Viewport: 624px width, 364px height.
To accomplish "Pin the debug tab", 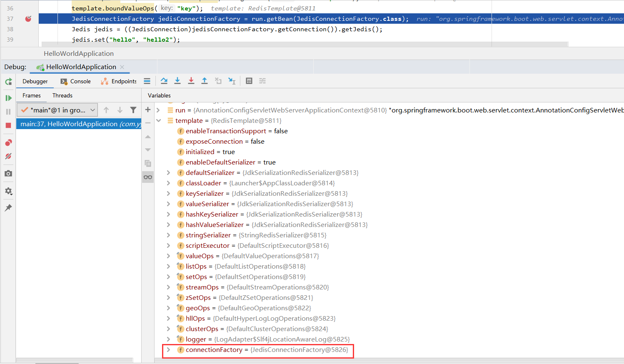I will pyautogui.click(x=8, y=208).
